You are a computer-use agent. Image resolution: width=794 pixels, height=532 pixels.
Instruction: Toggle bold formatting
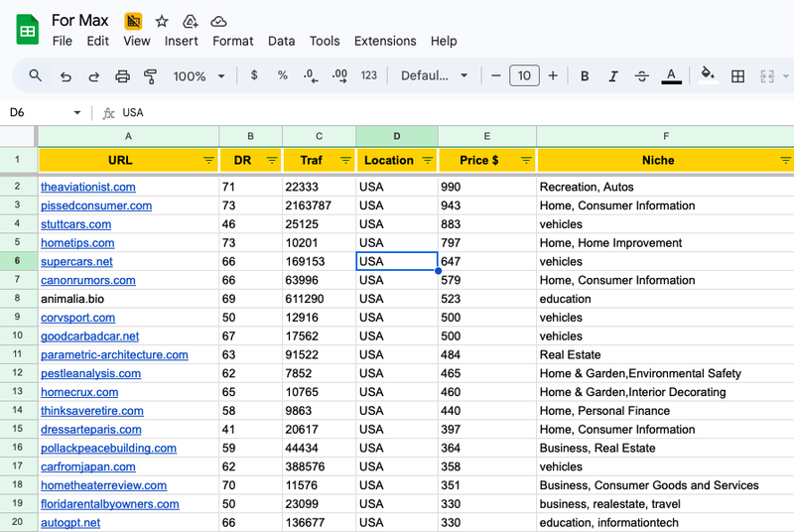(x=585, y=76)
